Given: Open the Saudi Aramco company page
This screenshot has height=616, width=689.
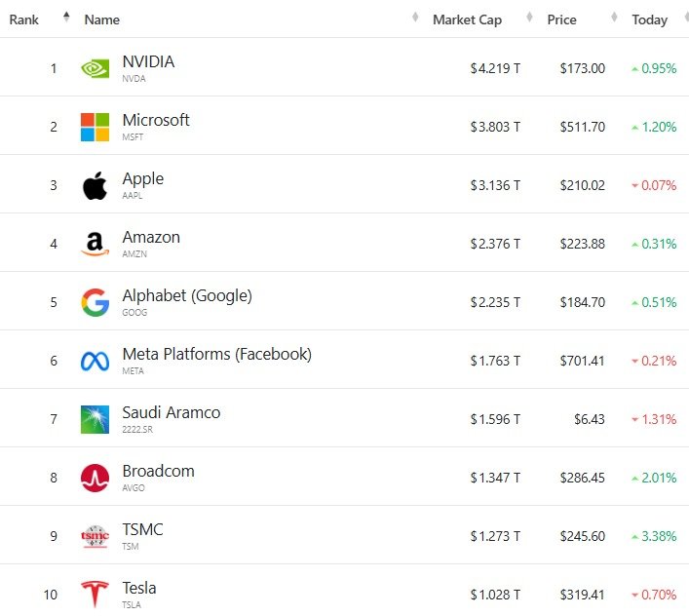Looking at the screenshot, I should tap(172, 413).
